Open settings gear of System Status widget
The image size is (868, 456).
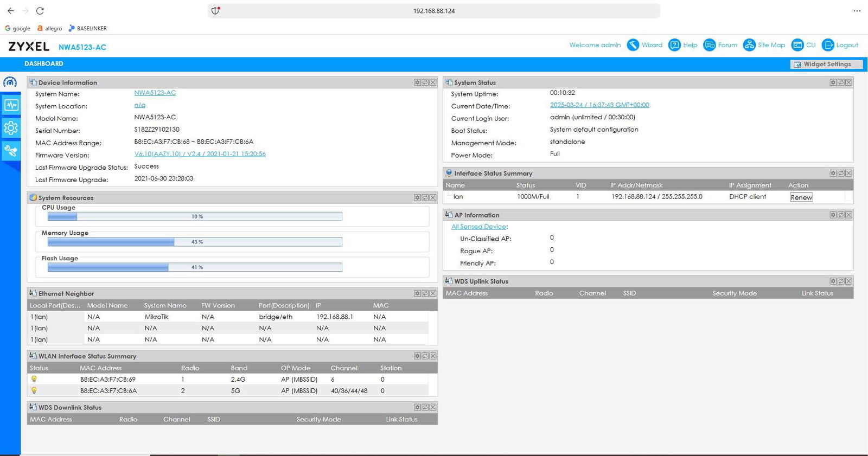point(833,82)
